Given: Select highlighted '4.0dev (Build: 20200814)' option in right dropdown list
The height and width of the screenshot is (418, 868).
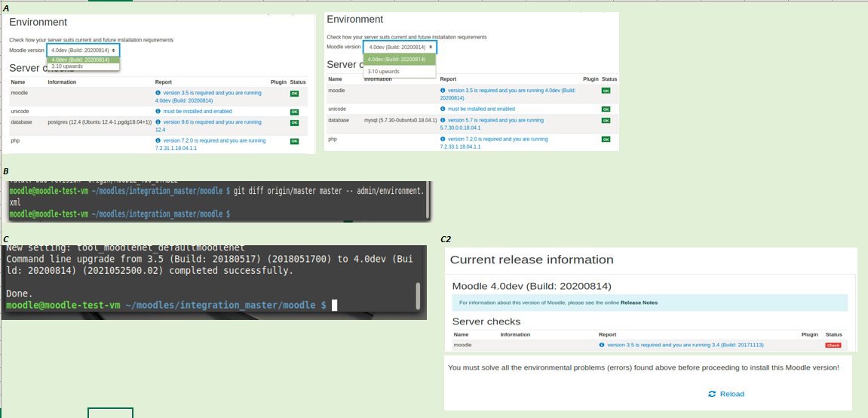Looking at the screenshot, I should 400,60.
